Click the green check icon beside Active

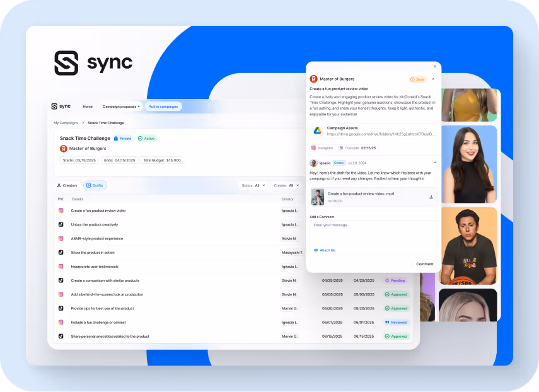click(140, 139)
